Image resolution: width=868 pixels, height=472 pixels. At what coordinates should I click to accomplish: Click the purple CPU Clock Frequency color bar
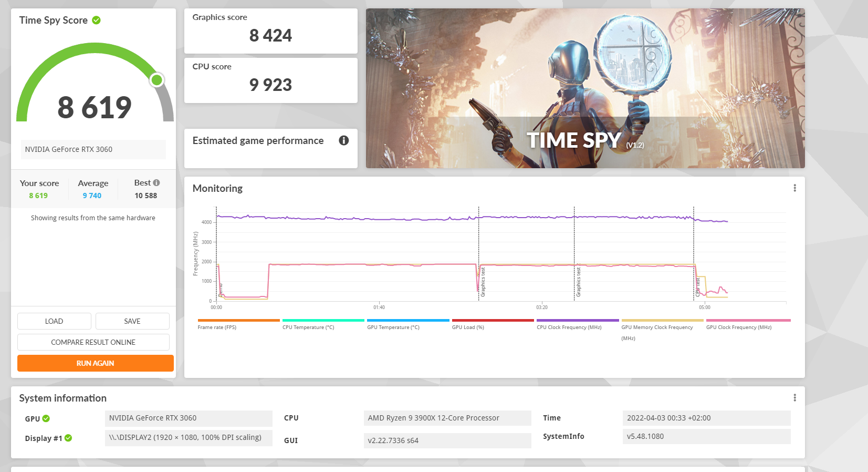[x=578, y=320]
